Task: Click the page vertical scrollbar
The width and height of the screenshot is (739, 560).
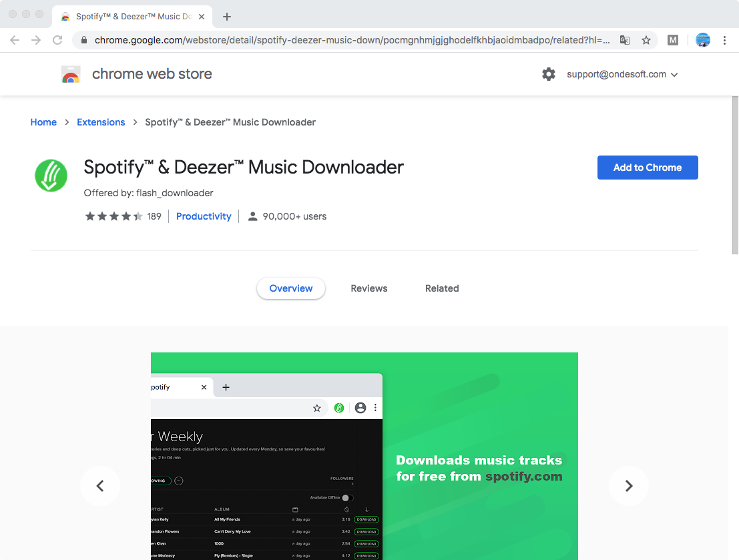Action: tap(735, 176)
